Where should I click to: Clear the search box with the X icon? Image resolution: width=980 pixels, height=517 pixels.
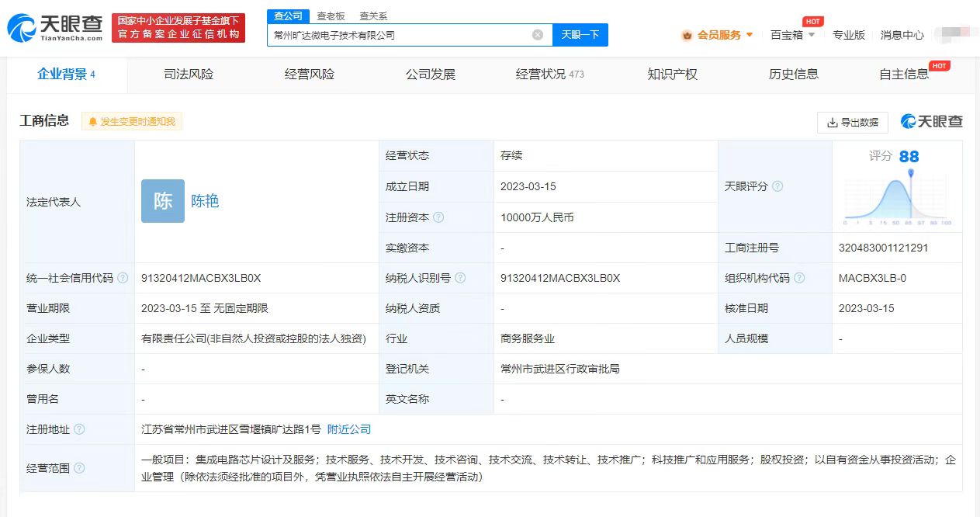536,34
